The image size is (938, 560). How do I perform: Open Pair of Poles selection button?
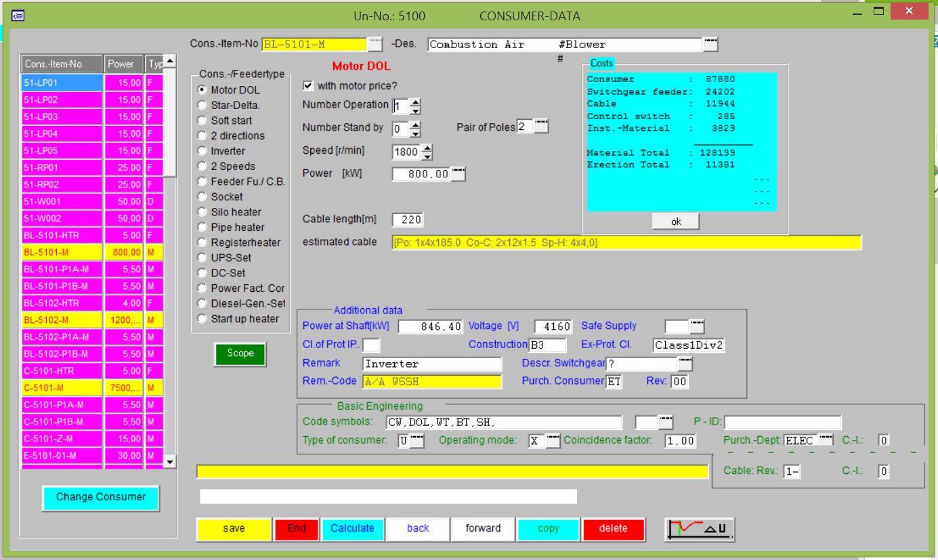540,127
